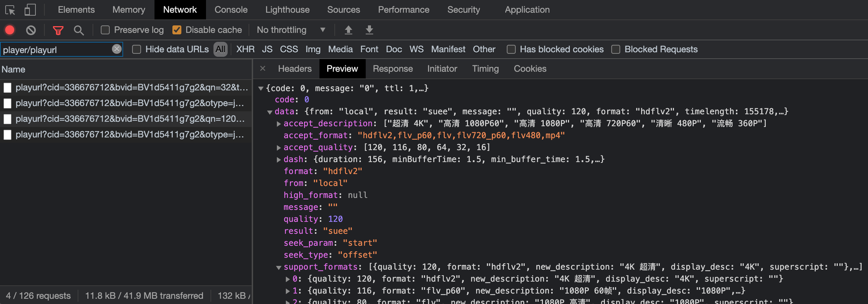Activate the inspect element picker icon
The height and width of the screenshot is (304, 868).
point(10,10)
